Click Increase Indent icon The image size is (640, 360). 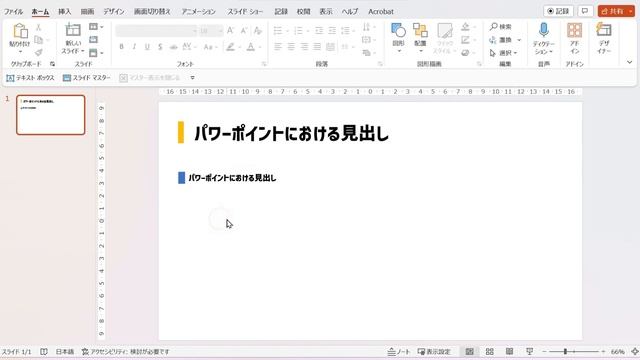tap(332, 31)
